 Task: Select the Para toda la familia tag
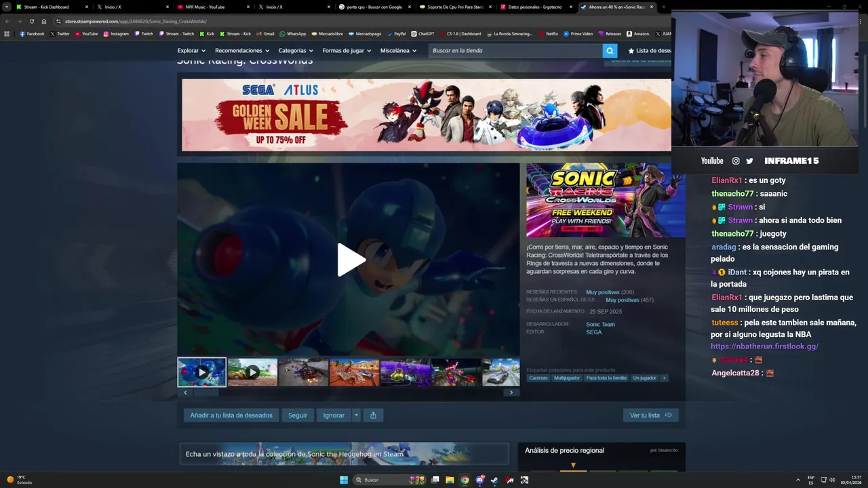606,378
